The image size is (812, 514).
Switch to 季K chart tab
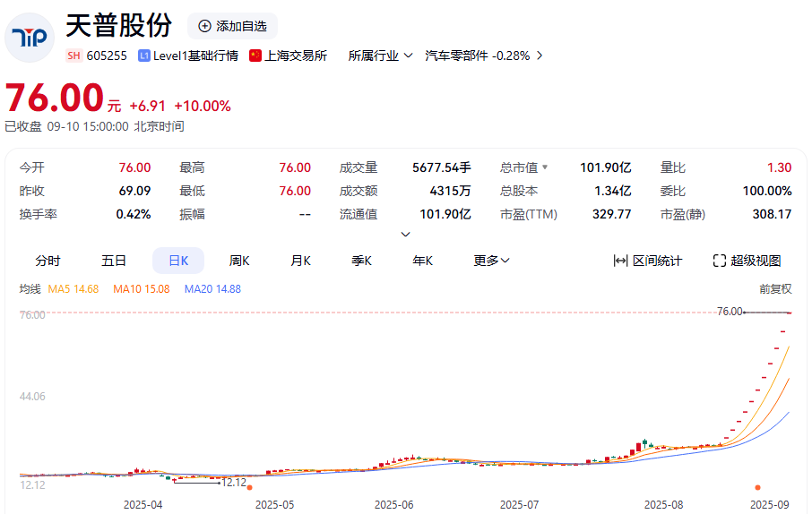coord(361,261)
